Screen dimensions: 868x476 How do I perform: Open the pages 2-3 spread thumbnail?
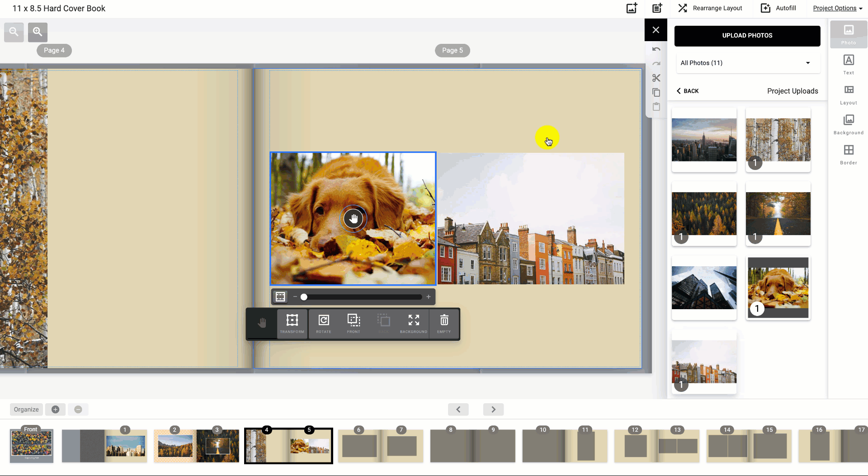[196, 446]
